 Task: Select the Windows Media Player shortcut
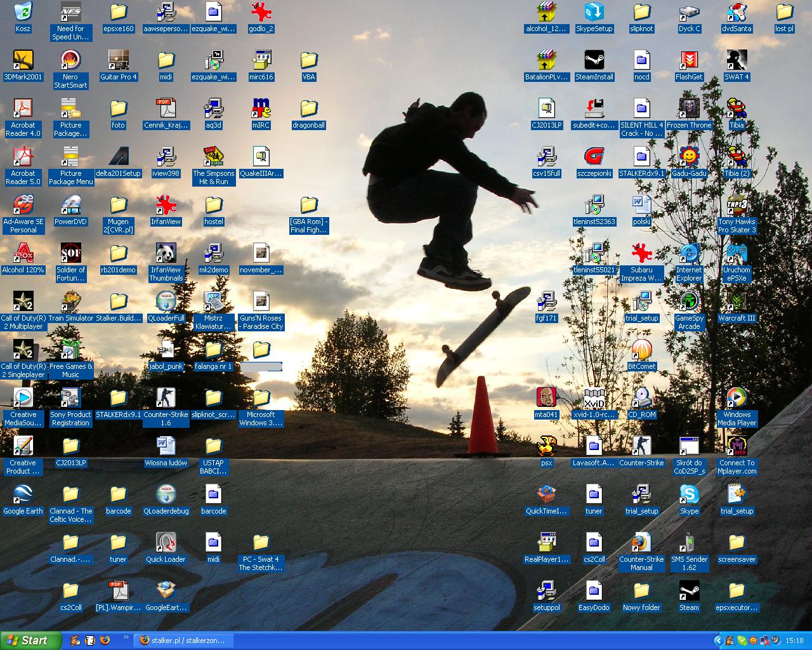(737, 398)
